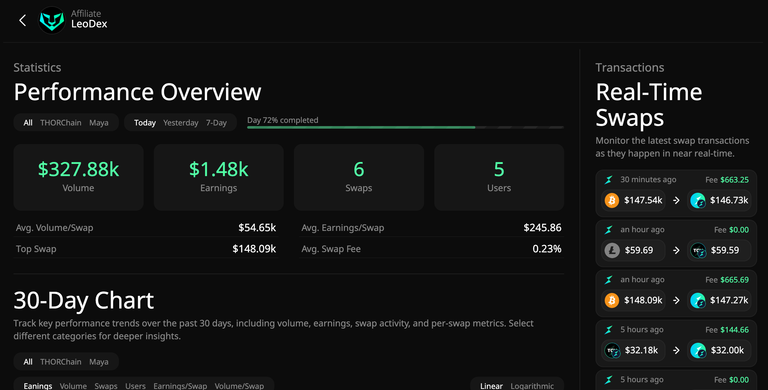Click the LeoDex lion logo
Screen dimensions: 768x390
[x=52, y=21]
